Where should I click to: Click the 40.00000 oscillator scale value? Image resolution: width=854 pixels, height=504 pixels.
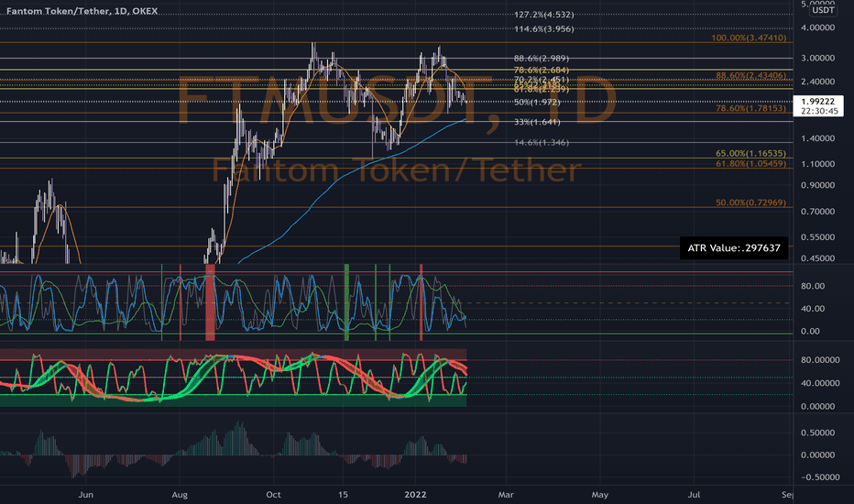820,384
